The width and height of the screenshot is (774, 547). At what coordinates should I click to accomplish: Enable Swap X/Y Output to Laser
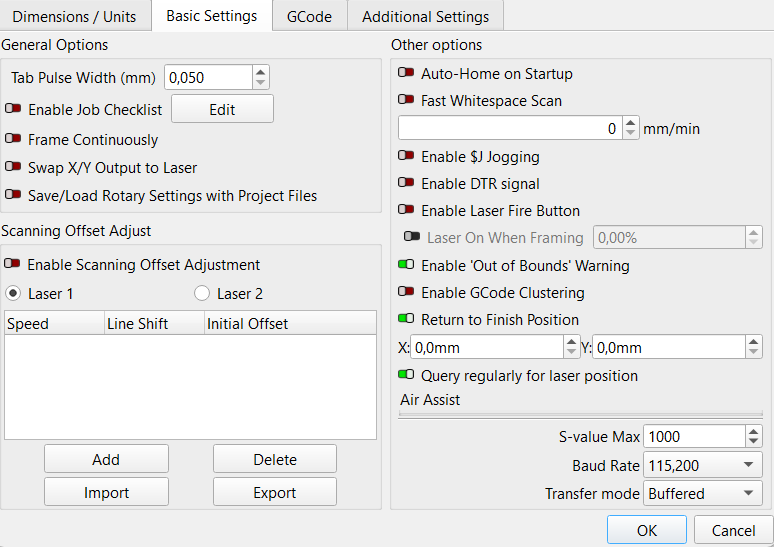coord(14,168)
